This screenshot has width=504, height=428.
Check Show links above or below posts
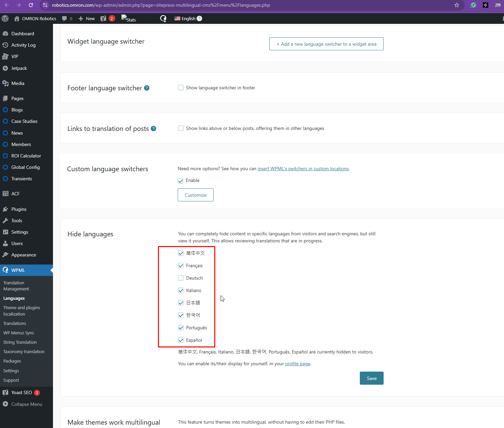[x=181, y=128]
